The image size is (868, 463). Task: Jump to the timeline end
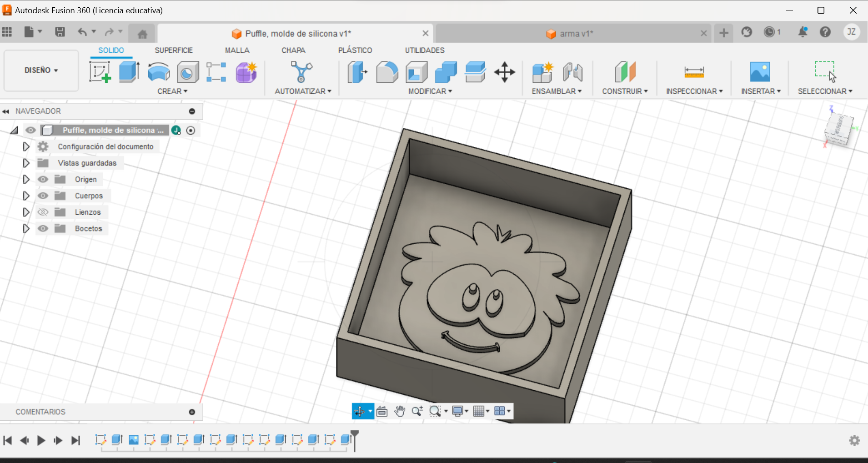tap(75, 440)
